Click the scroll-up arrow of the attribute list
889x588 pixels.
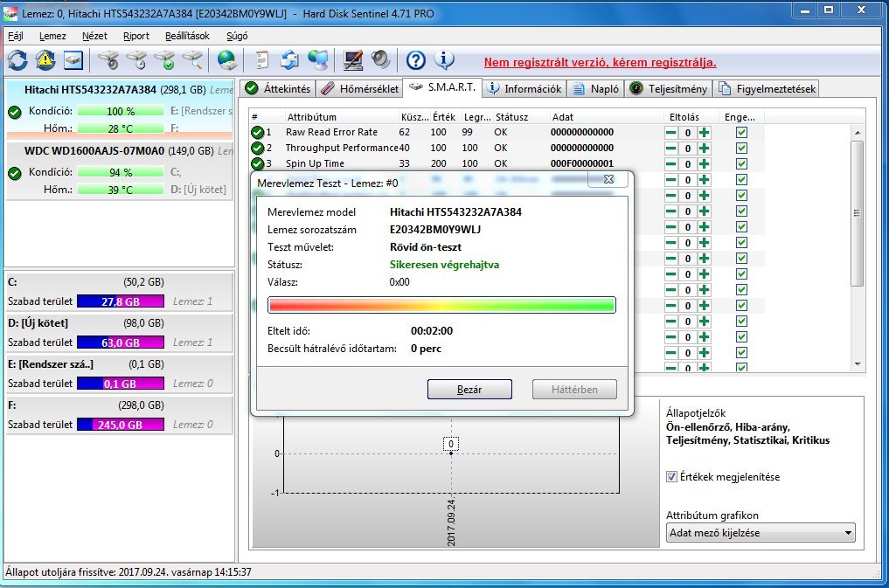[858, 133]
